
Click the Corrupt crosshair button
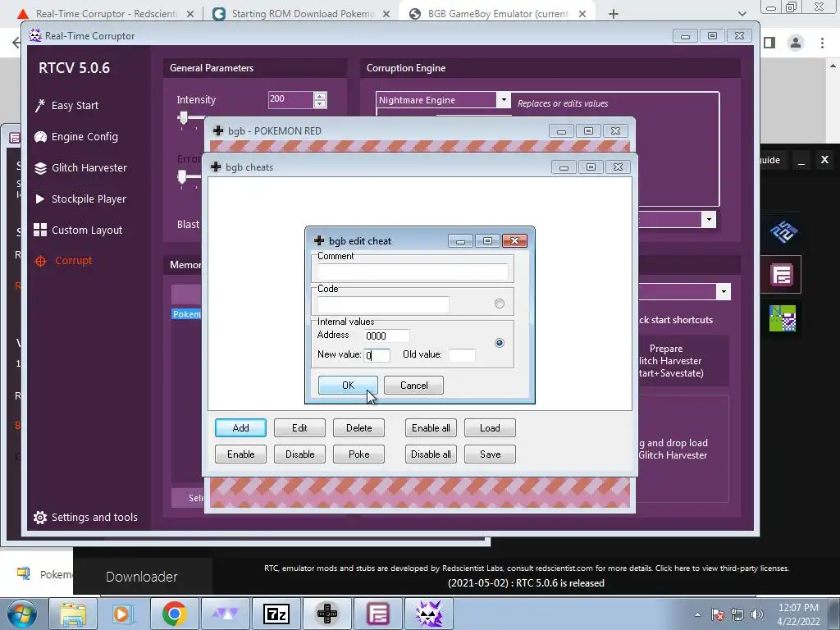[62, 261]
